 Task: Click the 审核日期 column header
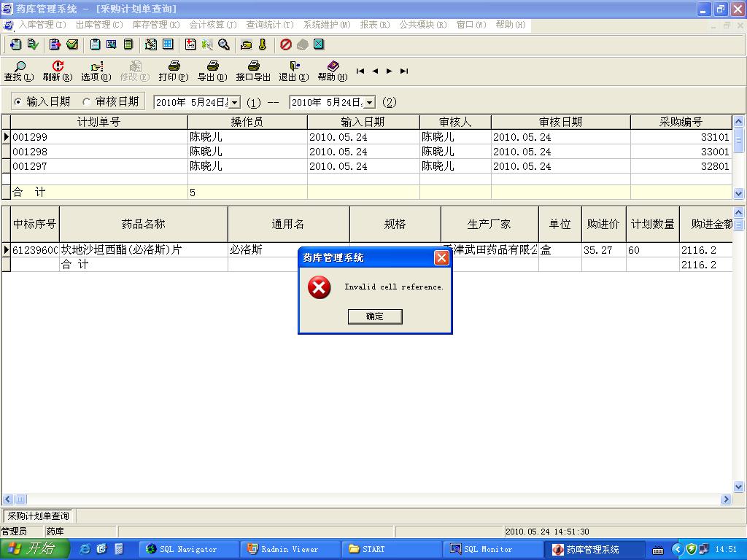(561, 122)
